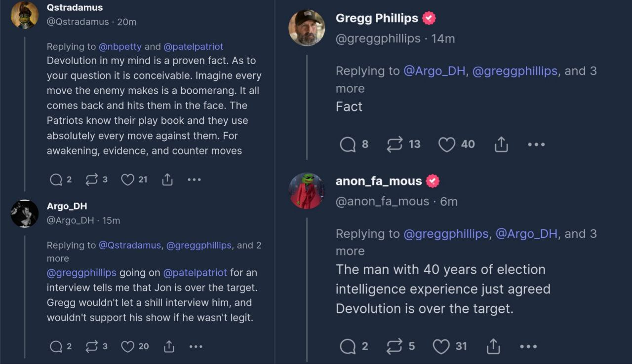The height and width of the screenshot is (364, 632).
Task: Open more options on Qstradamus post
Action: click(194, 180)
